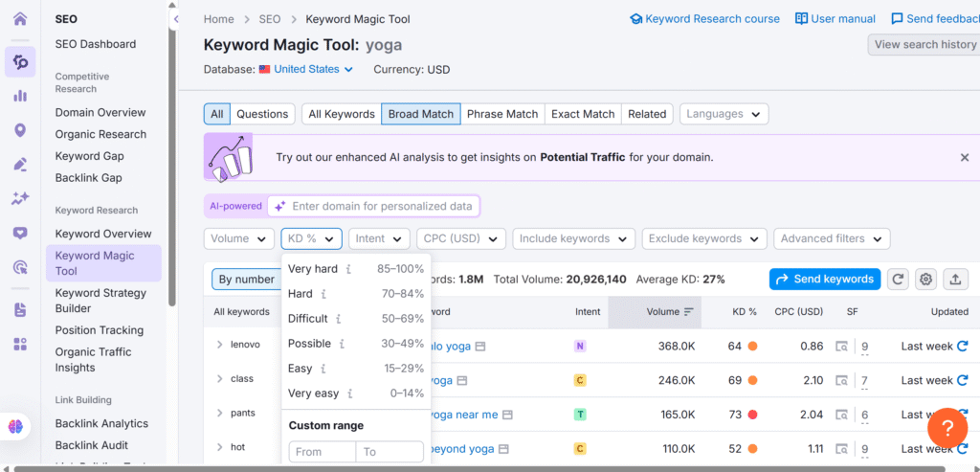Click the brain AI assistant icon
Screen dimensions: 980x472
[15, 427]
